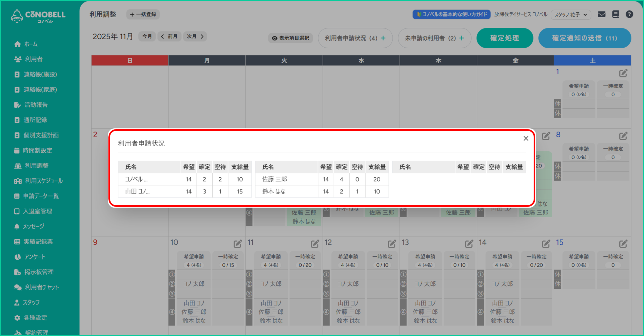Select 利用スケジュール in sidebar menu
The width and height of the screenshot is (644, 336).
[x=44, y=181]
